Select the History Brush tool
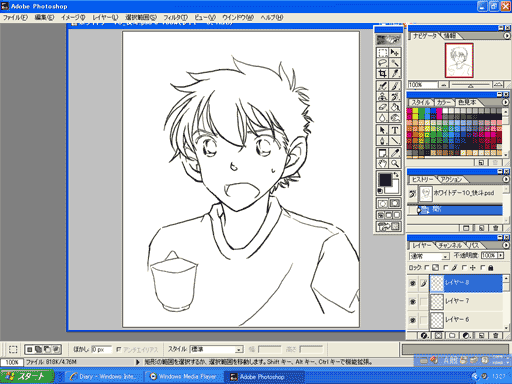 (395, 97)
